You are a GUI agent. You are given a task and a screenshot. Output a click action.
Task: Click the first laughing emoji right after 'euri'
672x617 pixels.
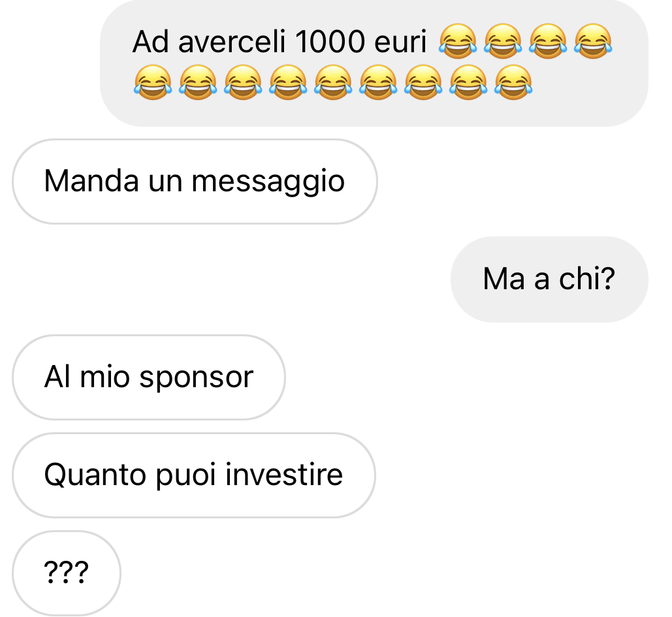point(458,40)
